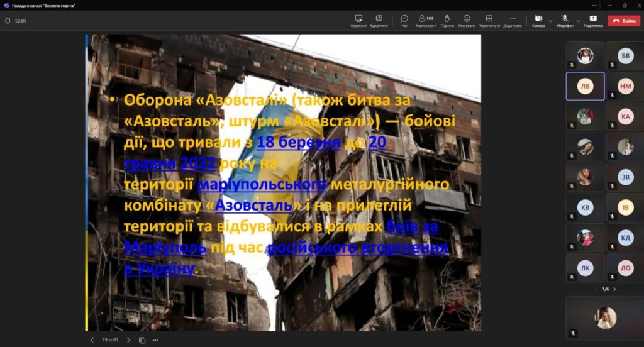
Task: Open the Переглянути (View) menu
Action: coord(489,21)
